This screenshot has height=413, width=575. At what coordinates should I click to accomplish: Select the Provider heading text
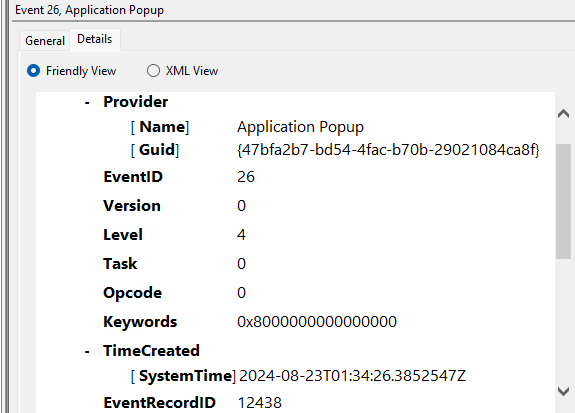coord(135,102)
